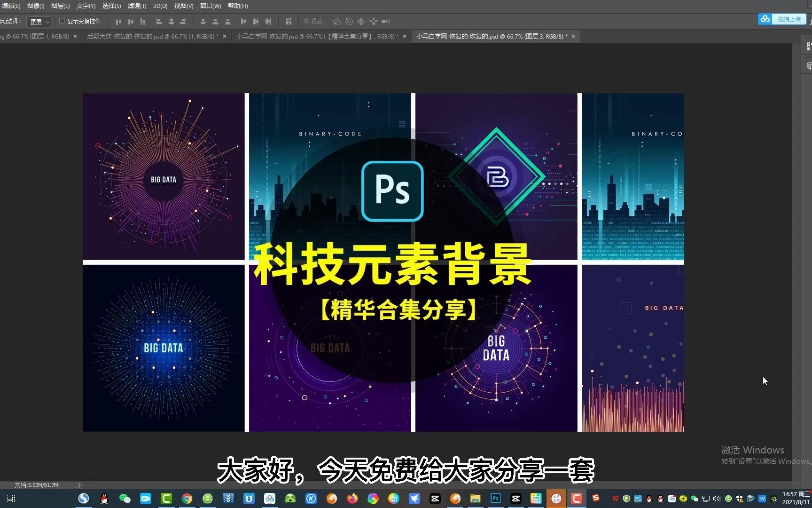Select the 3D rotate camera mode icon
The image size is (812, 508).
tap(336, 21)
